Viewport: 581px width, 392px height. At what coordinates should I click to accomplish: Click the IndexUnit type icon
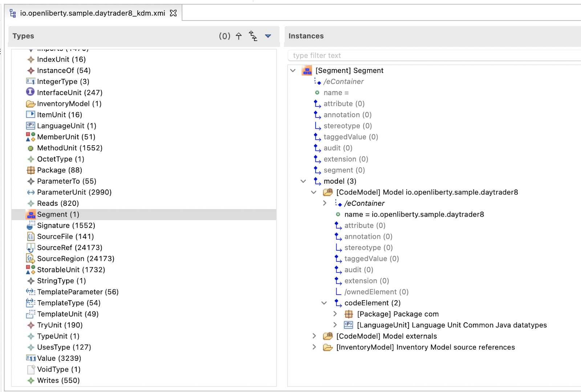(x=31, y=60)
